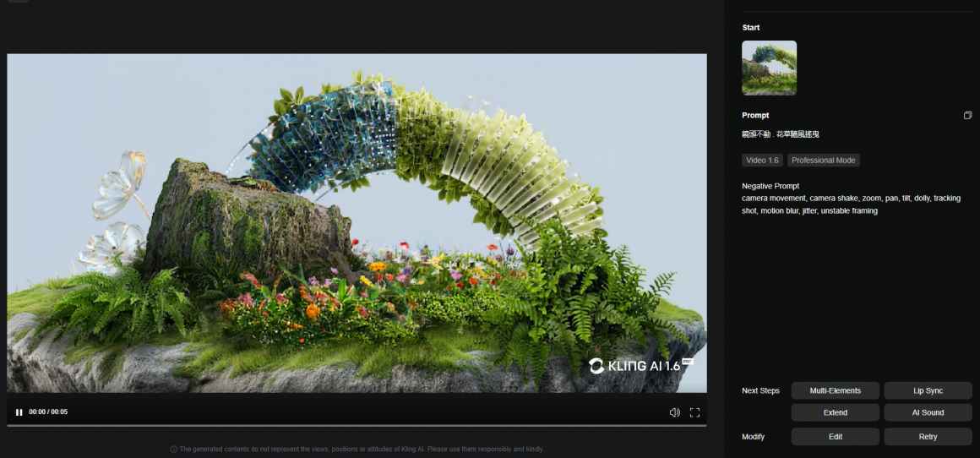The width and height of the screenshot is (980, 458).
Task: Click the video preview of the garden arch
Action: tap(357, 223)
